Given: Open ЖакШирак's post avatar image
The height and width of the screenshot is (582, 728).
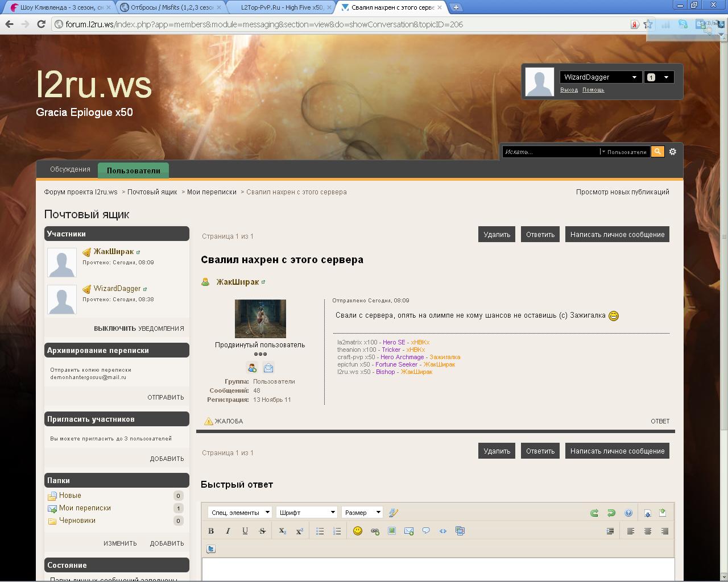Looking at the screenshot, I should pyautogui.click(x=260, y=319).
